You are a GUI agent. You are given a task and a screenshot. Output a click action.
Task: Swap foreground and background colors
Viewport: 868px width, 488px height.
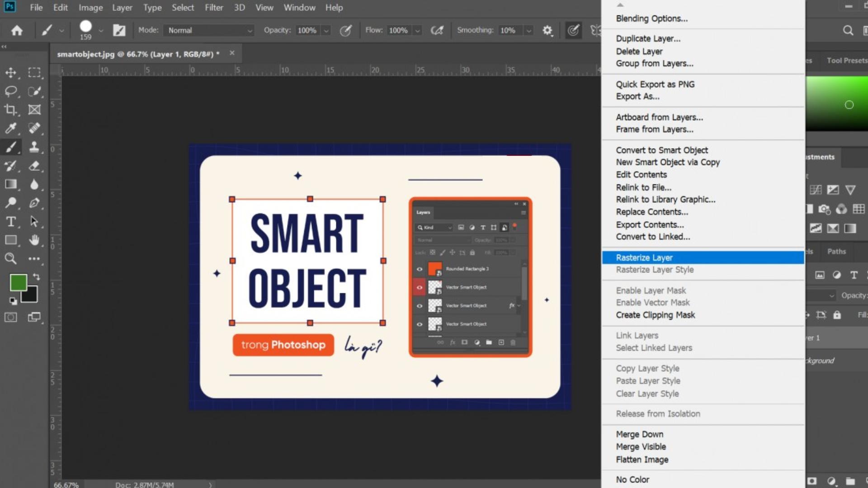tap(37, 277)
